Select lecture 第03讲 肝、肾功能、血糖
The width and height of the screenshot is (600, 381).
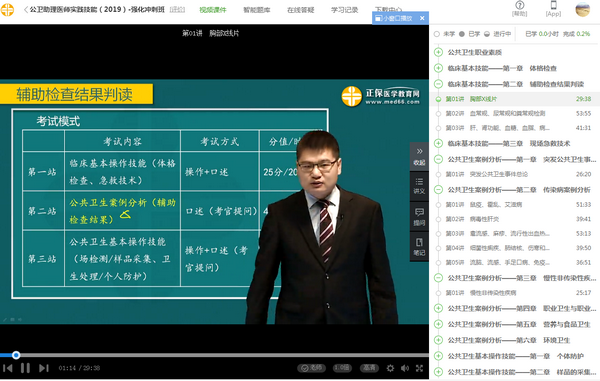click(515, 128)
